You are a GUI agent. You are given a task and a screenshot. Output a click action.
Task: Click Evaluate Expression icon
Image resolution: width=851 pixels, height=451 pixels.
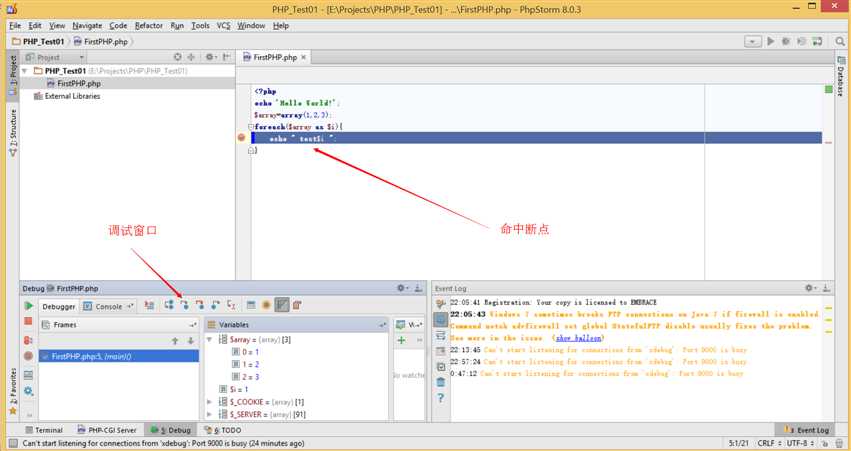[x=251, y=306]
